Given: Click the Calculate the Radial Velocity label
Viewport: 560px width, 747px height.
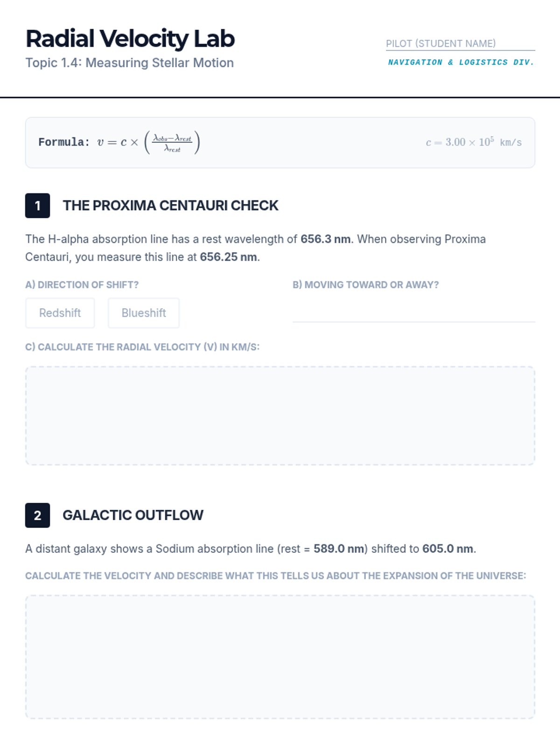Looking at the screenshot, I should 142,347.
